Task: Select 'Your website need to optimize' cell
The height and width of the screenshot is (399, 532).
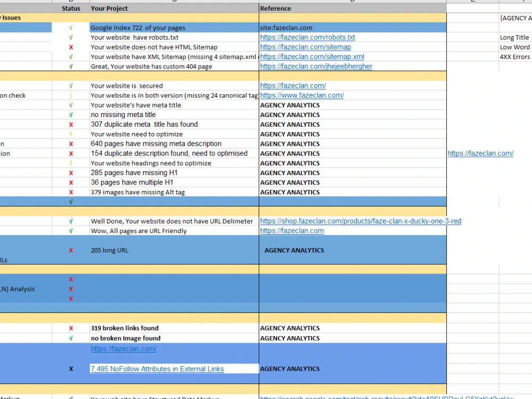Action: click(174, 134)
